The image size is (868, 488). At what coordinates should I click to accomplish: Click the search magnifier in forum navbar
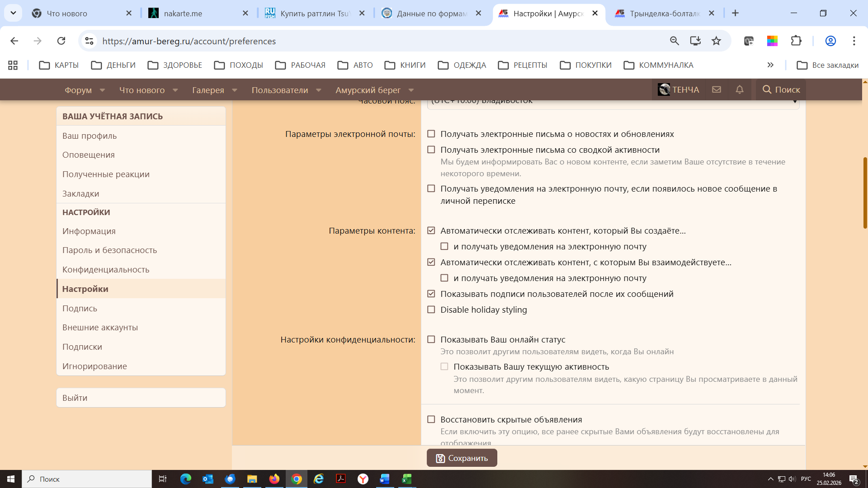coord(767,89)
